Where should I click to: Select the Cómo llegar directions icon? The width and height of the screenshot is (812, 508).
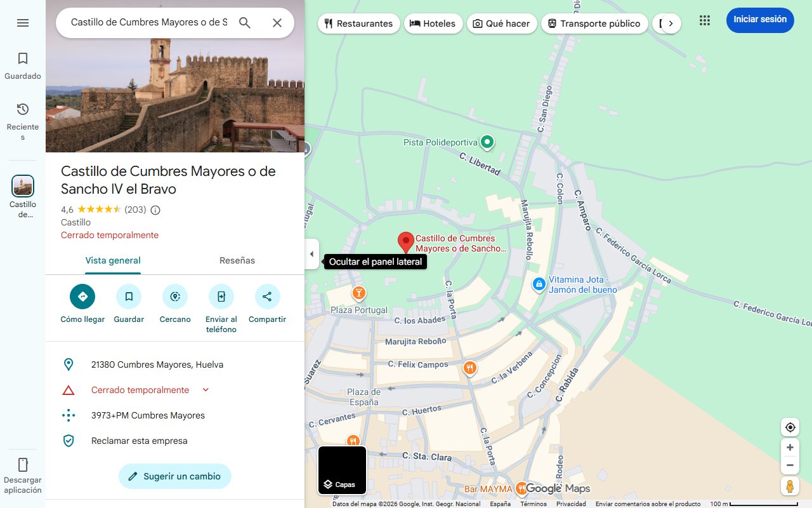[82, 297]
